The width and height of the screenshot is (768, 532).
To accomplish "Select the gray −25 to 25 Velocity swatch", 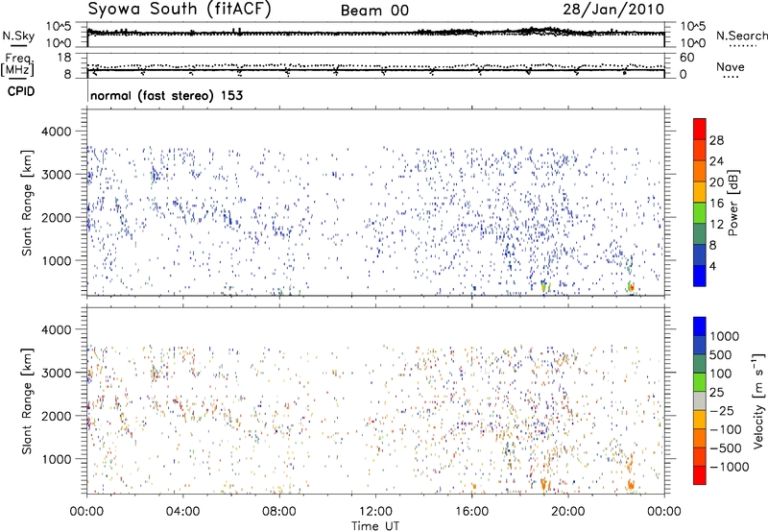I will [700, 400].
